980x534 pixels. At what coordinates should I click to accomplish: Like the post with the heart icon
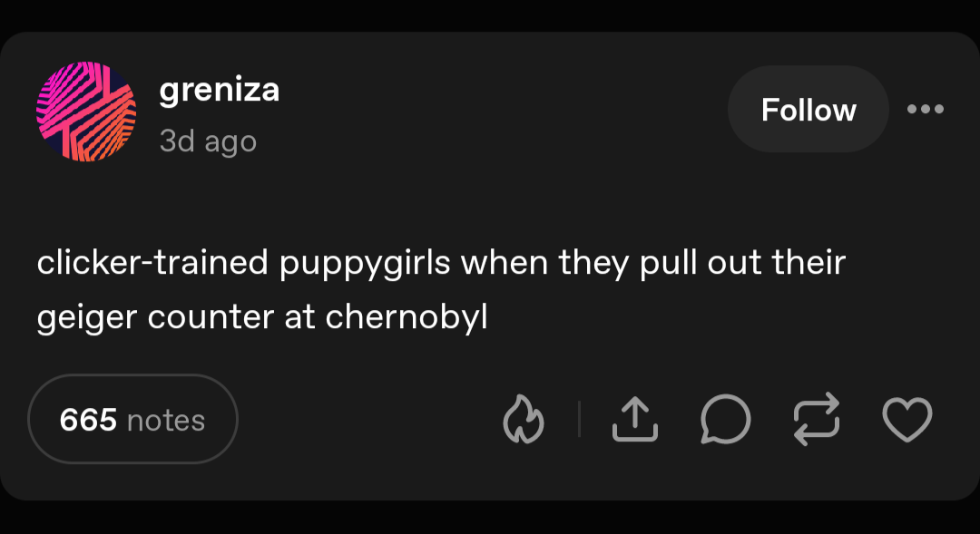pos(907,420)
